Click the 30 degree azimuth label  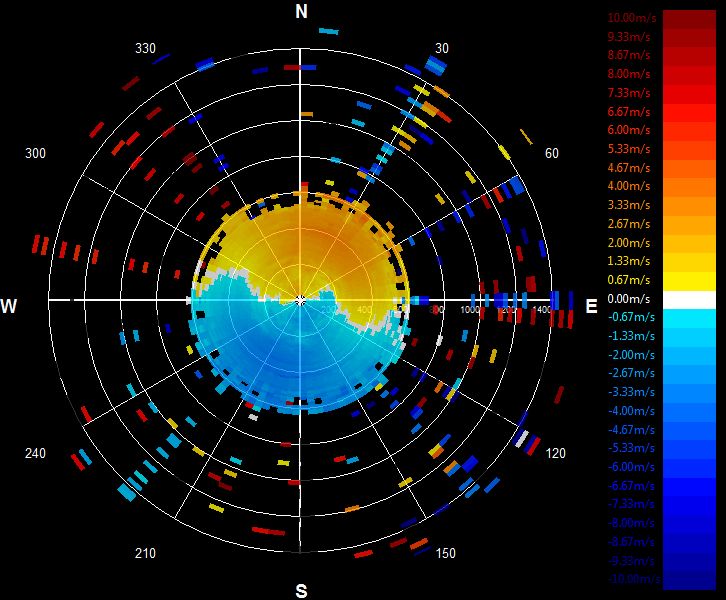(442, 48)
